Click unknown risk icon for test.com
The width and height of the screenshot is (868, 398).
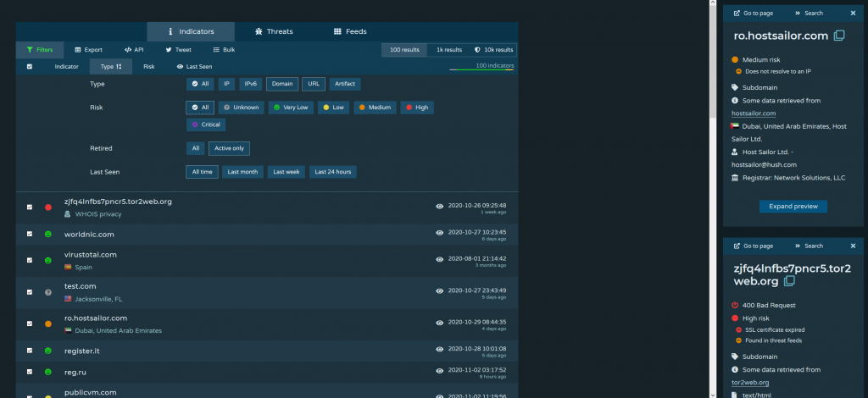click(48, 292)
